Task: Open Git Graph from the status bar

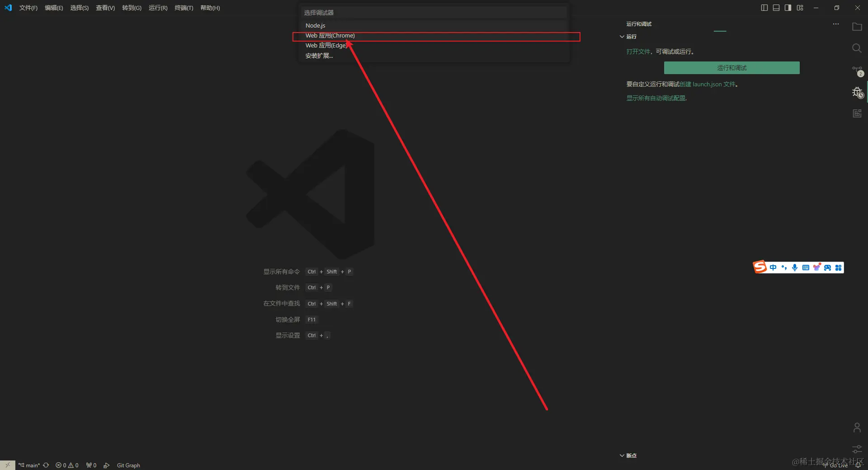Action: point(128,465)
